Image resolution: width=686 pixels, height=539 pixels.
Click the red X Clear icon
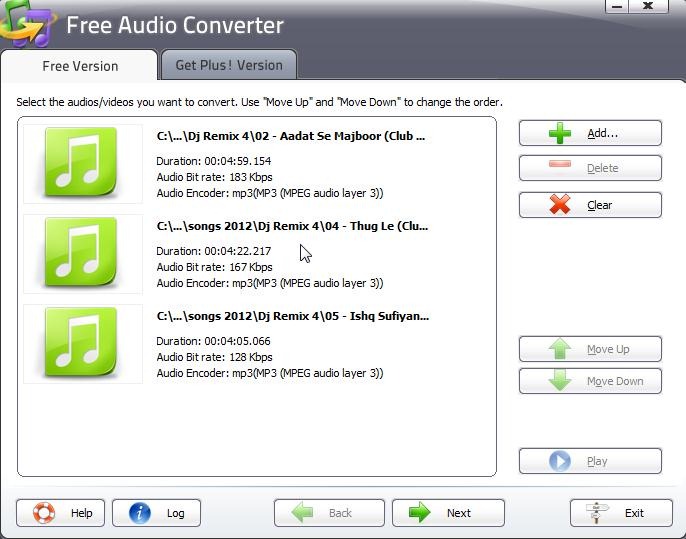(560, 204)
